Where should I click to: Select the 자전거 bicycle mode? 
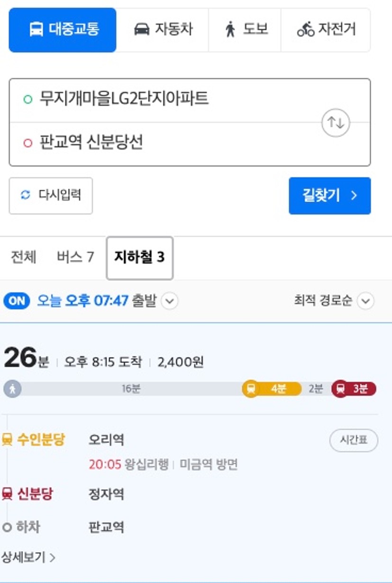click(326, 29)
